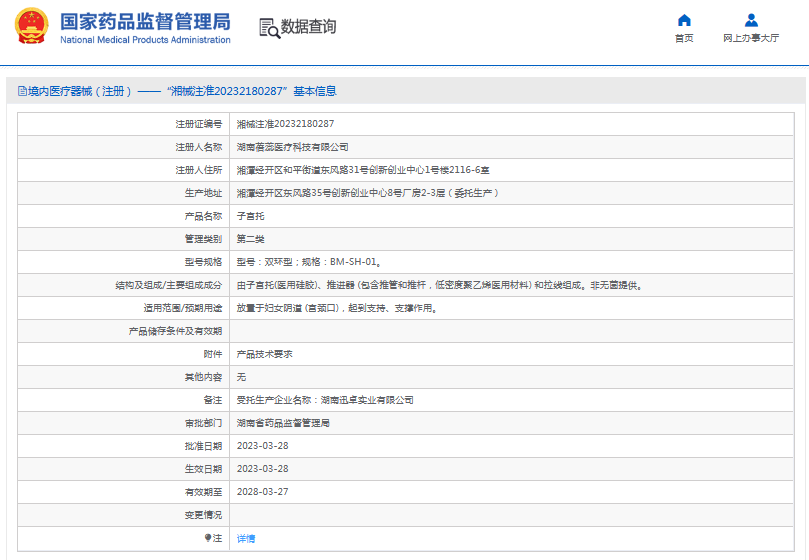Click the national emblem logo

click(x=32, y=26)
